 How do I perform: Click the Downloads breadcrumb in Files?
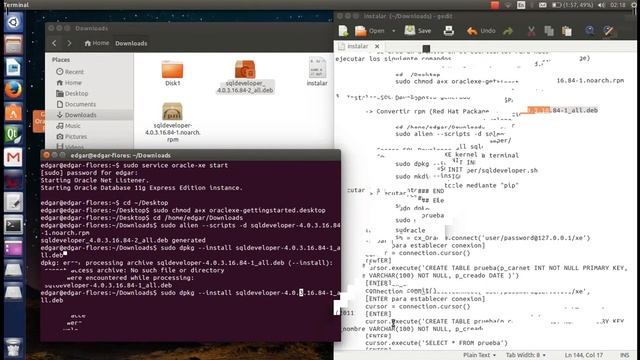131,43
